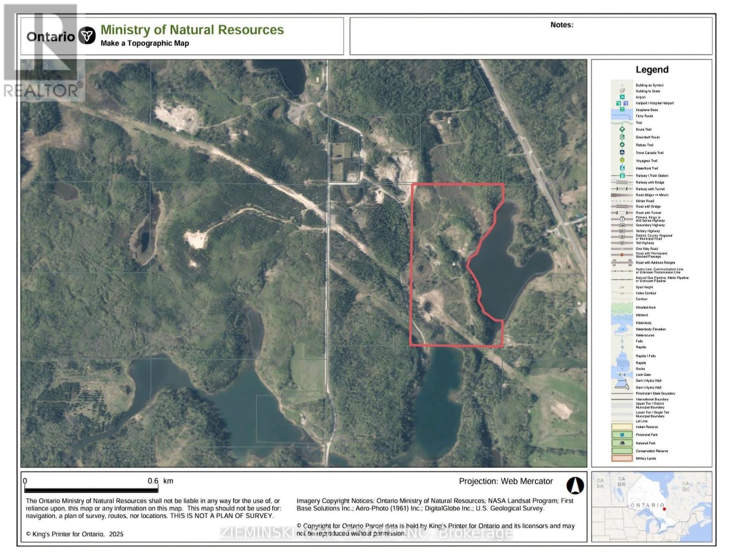Click the Bruce Trail diamond icon
Image resolution: width=733 pixels, height=560 pixels.
pos(622,129)
